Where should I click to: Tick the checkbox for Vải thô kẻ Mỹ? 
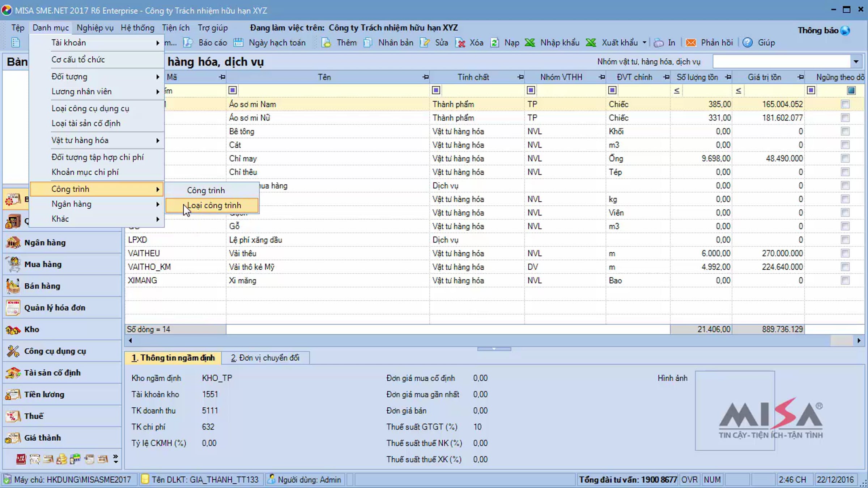845,267
